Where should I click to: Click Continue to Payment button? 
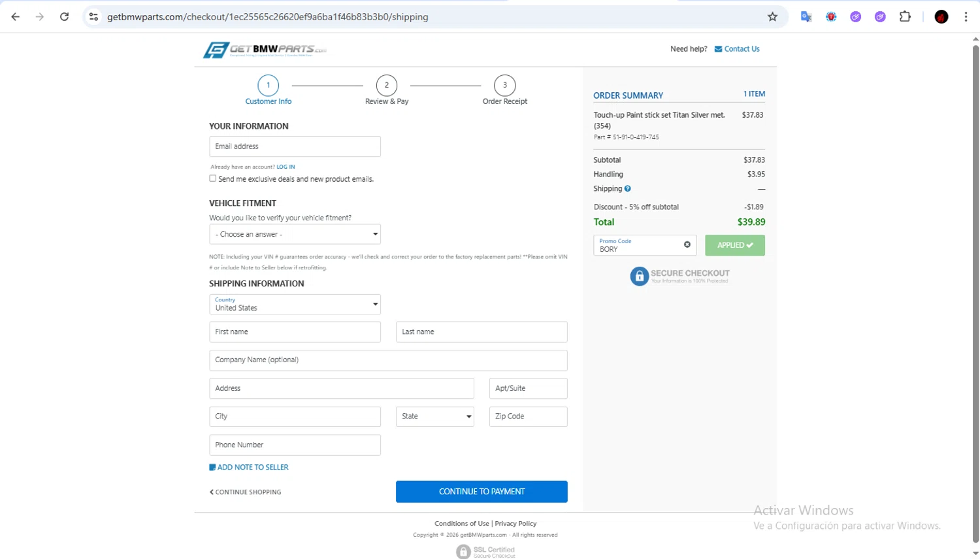click(x=482, y=492)
